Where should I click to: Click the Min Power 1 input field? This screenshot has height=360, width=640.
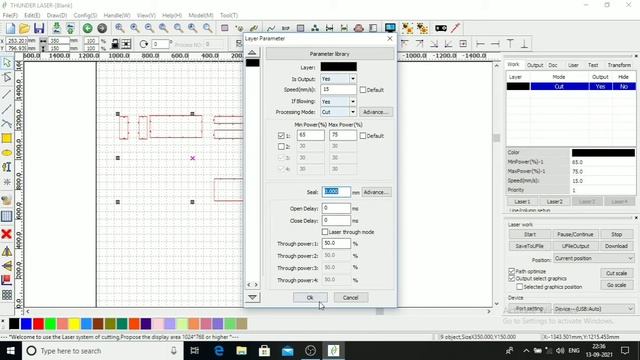[x=311, y=135]
